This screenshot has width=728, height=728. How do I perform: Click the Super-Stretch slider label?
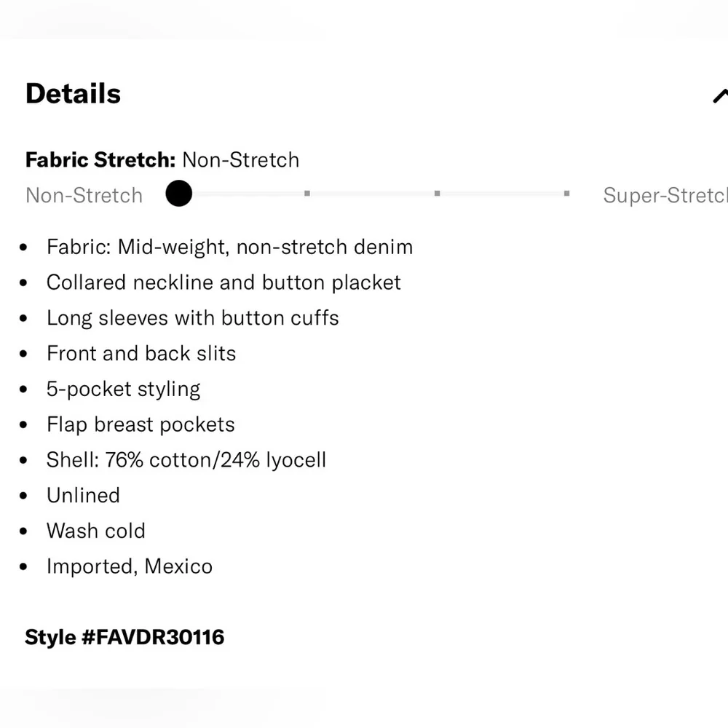[x=664, y=195]
